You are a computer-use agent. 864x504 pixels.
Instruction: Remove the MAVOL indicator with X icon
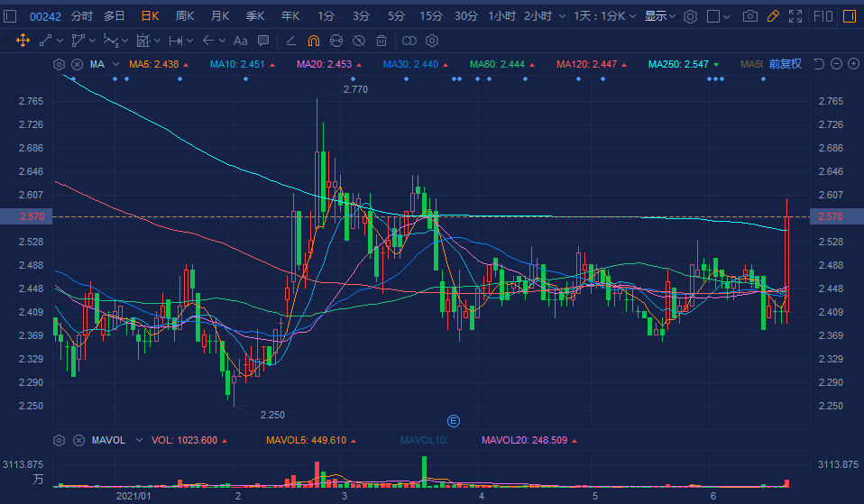point(78,440)
